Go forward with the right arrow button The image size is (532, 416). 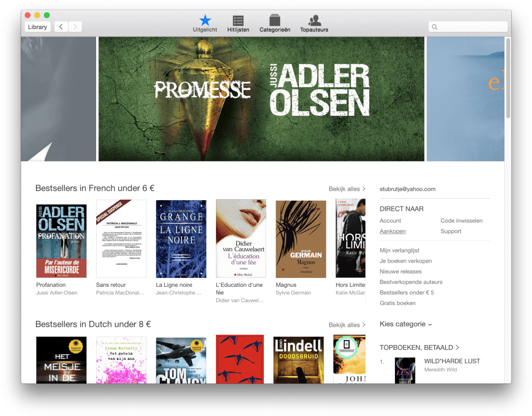(x=75, y=27)
